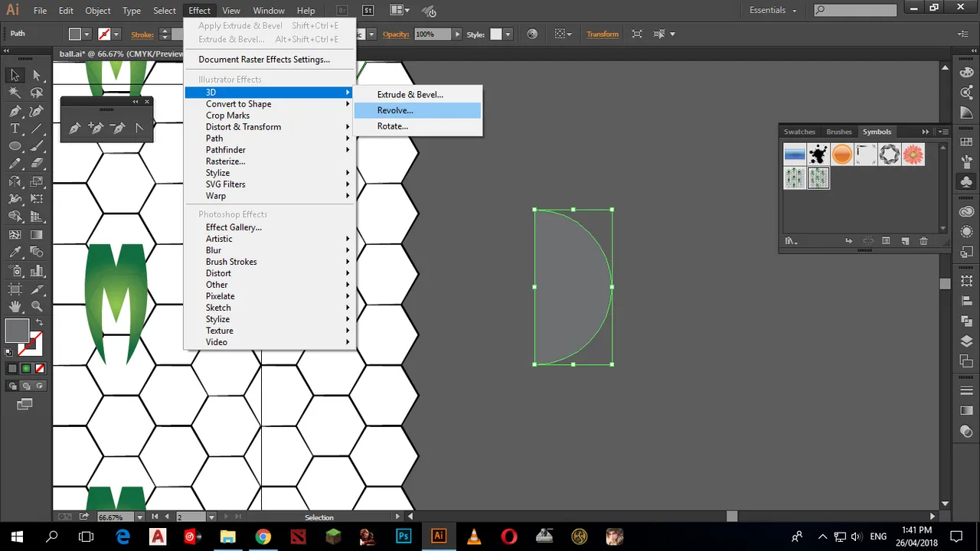The image size is (980, 551).
Task: Open Effect Gallery from menu
Action: tap(269, 227)
